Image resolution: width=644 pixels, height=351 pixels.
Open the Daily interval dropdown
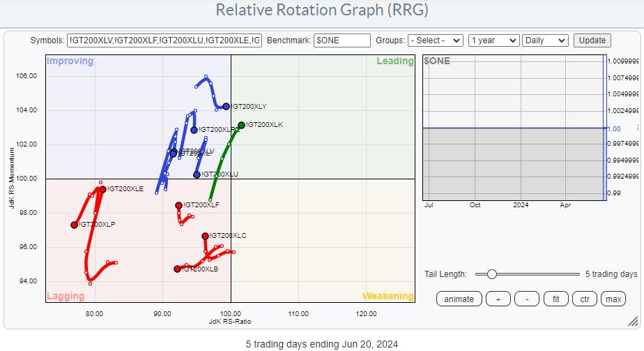tap(545, 40)
